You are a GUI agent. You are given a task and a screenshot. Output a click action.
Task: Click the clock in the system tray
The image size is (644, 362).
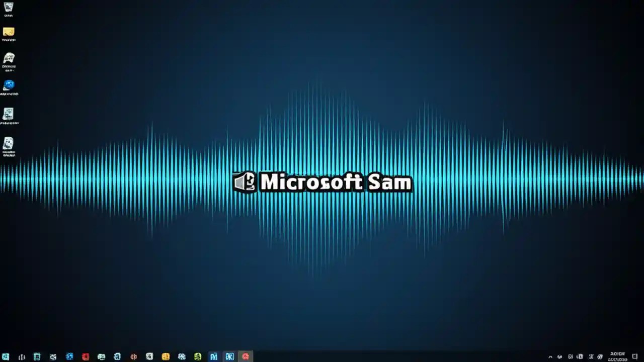click(x=619, y=356)
